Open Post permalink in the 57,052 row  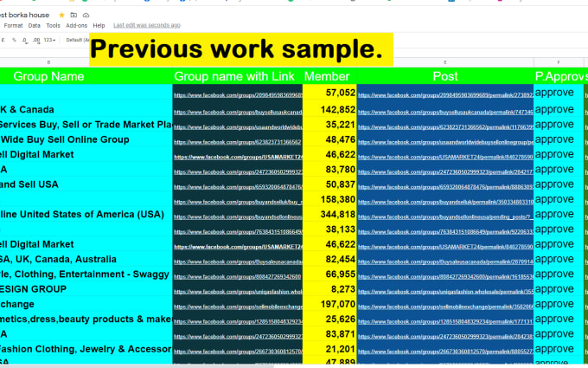click(445, 95)
